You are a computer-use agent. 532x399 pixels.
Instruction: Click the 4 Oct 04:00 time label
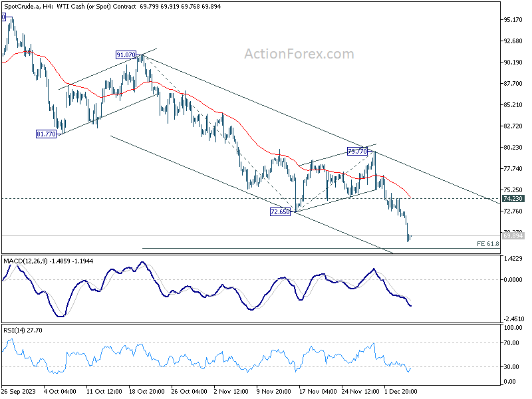[61, 391]
